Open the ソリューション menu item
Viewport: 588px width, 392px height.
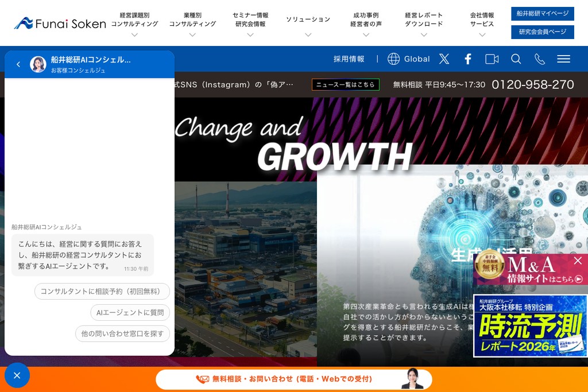pyautogui.click(x=308, y=24)
